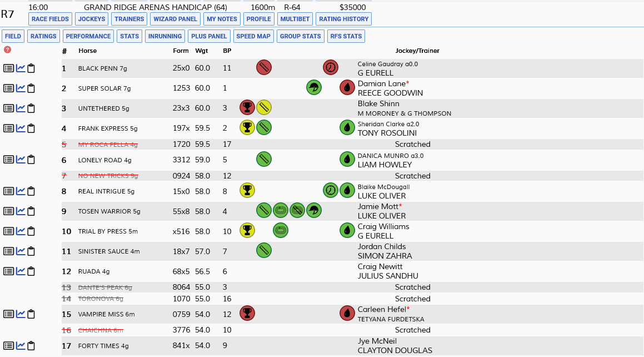This screenshot has width=644, height=357.
Task: Click the clipboard notes icon for UNTETHERED
Action: click(31, 108)
